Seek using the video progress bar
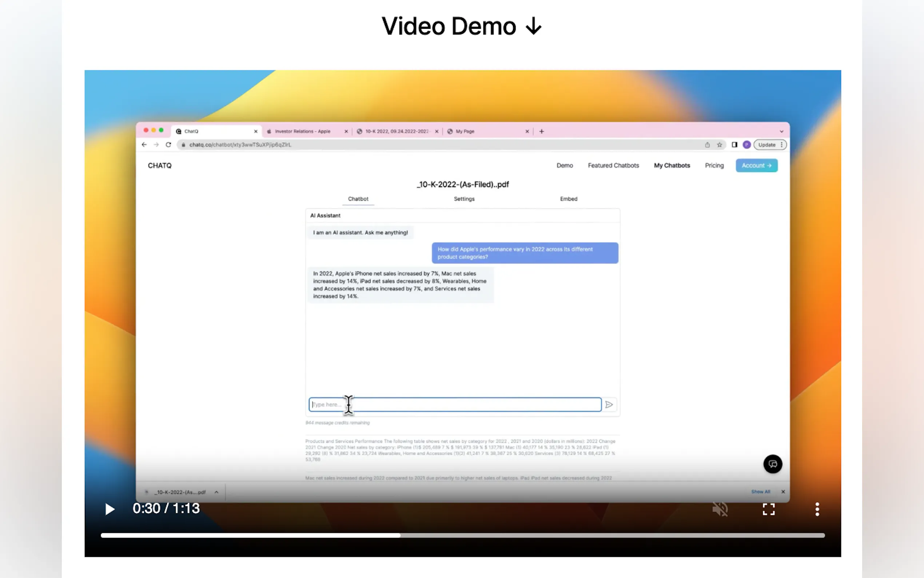Screen dimensions: 924x578 coord(463,535)
